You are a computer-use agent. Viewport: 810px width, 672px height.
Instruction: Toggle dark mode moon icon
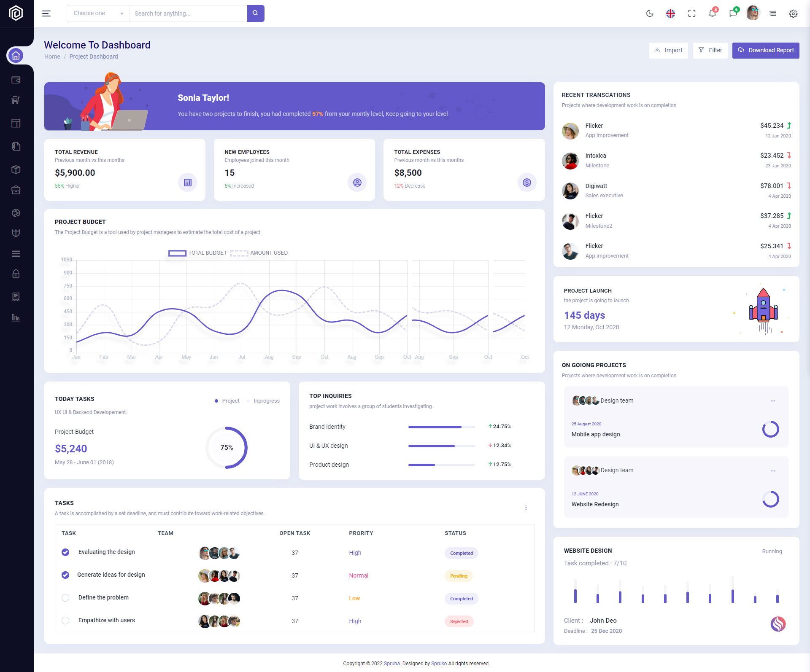click(650, 13)
